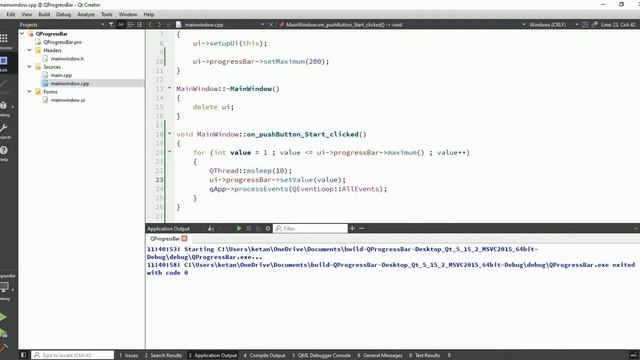Viewport: 640px width, 360px height.
Task: Open the Analyze menu
Action: click(86, 14)
